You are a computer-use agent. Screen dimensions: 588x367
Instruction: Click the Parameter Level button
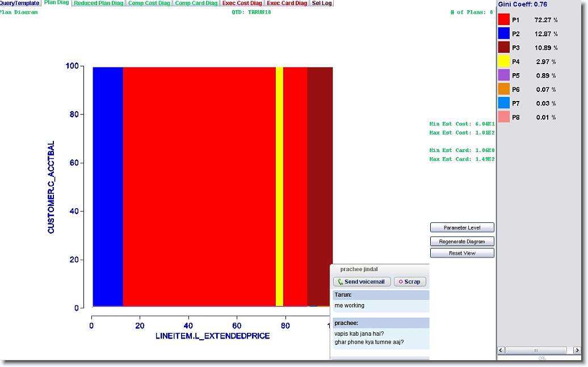(462, 227)
